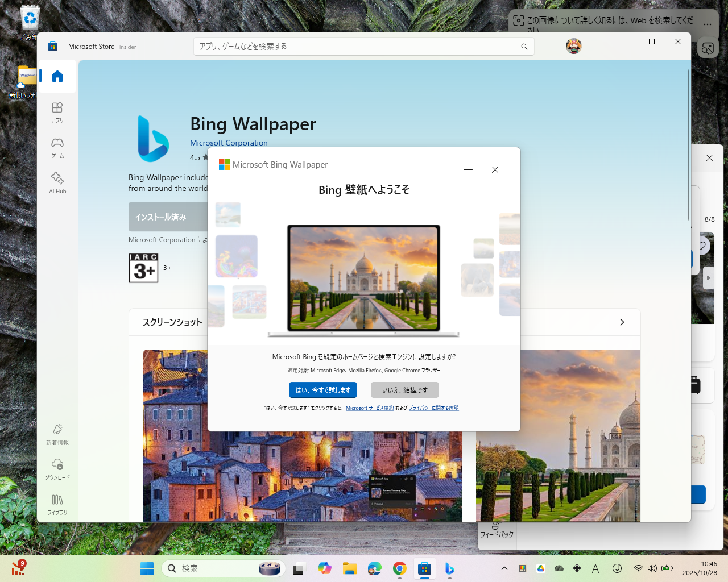Click the Store search input field
Screen dimensions: 728x582
(363, 46)
